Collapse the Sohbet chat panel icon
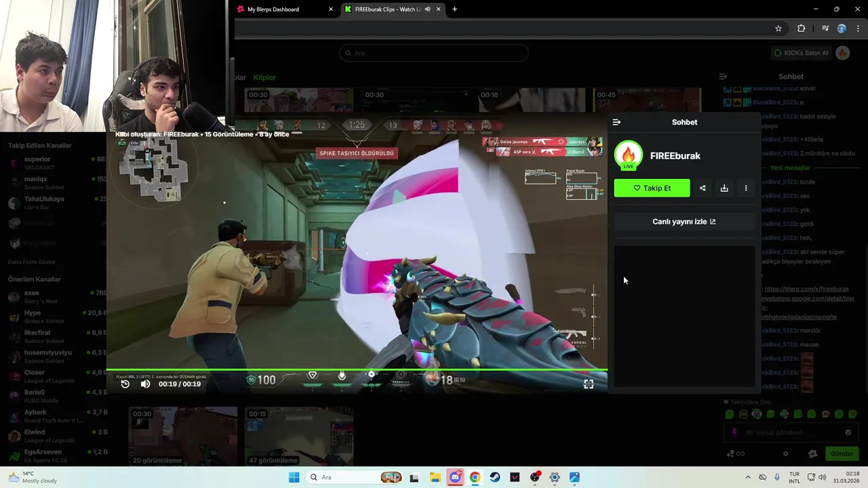The height and width of the screenshot is (488, 868). click(723, 77)
